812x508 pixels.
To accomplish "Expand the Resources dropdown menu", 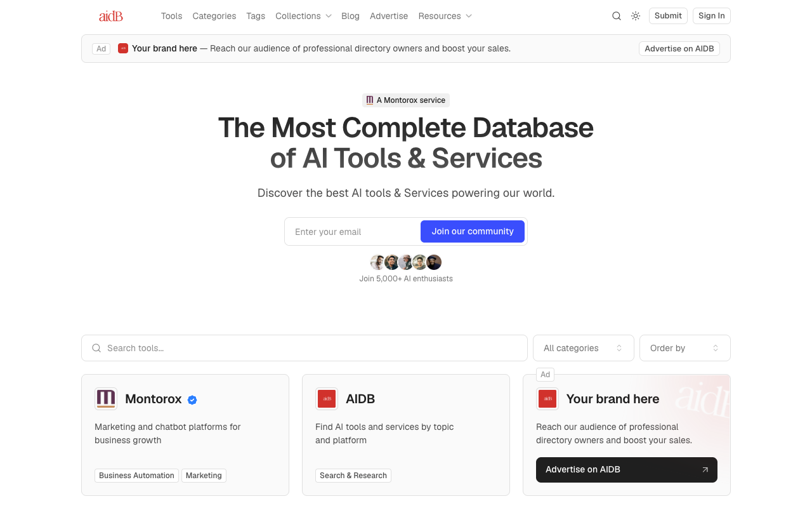I will (445, 16).
